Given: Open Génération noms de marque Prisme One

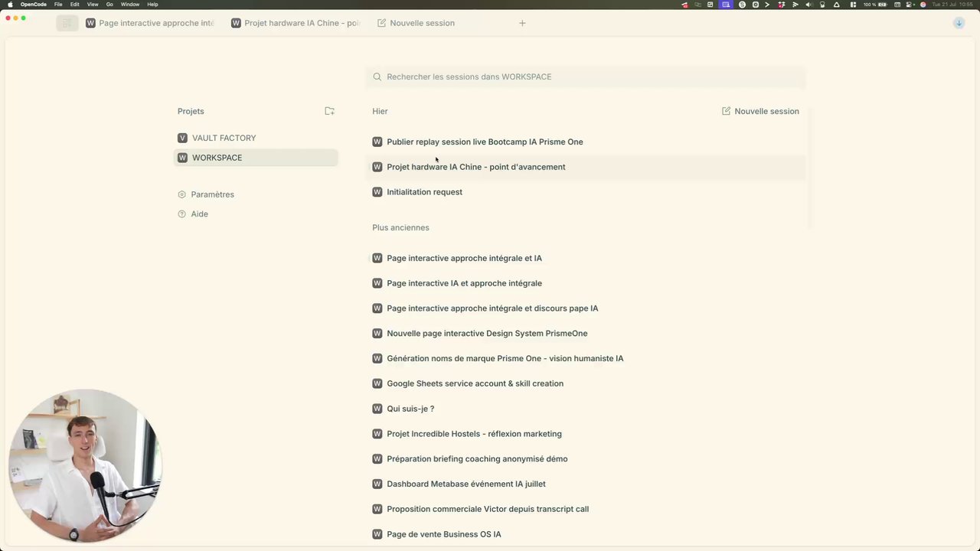Looking at the screenshot, I should click(x=586, y=358).
